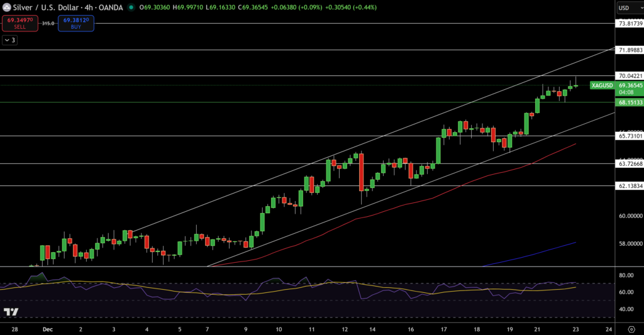Click the 65.73101 support level label
Image resolution: width=644 pixels, height=335 pixels.
click(630, 136)
